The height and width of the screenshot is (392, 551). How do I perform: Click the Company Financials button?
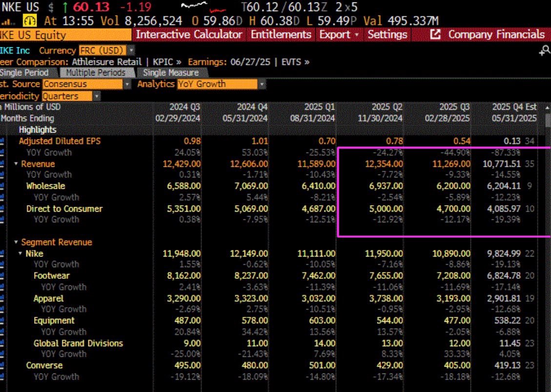[x=496, y=35]
